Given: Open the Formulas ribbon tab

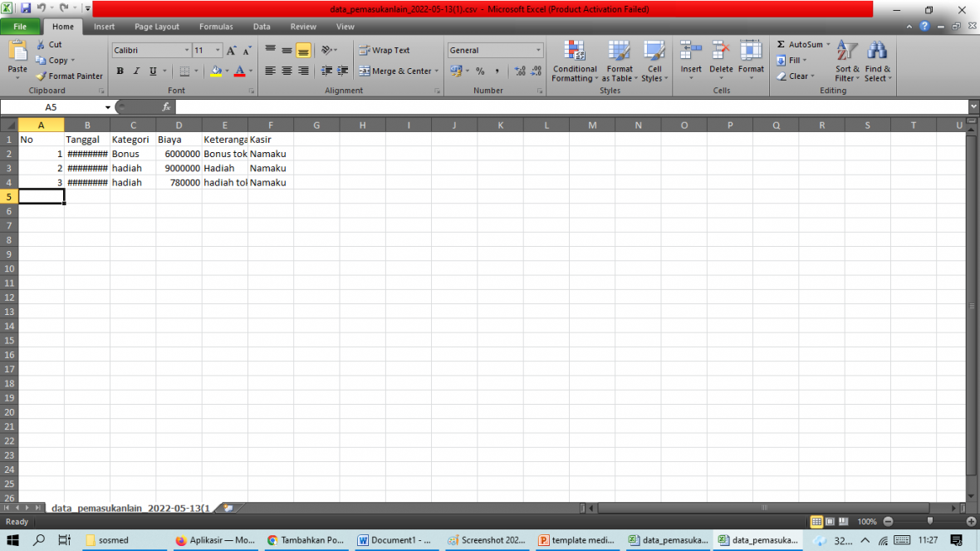Looking at the screenshot, I should tap(216, 27).
